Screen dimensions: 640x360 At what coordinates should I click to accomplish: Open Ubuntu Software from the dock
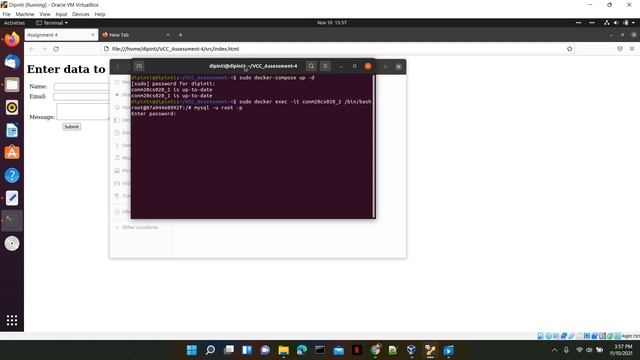(12, 153)
